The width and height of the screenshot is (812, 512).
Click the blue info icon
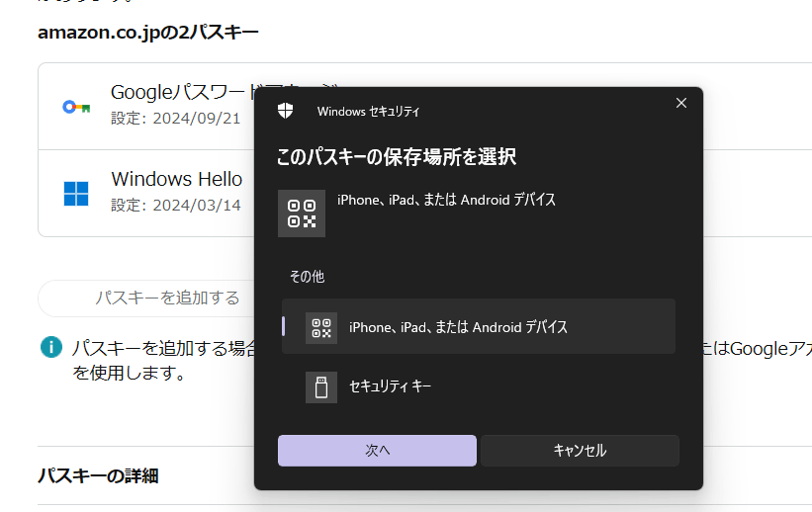tap(51, 347)
